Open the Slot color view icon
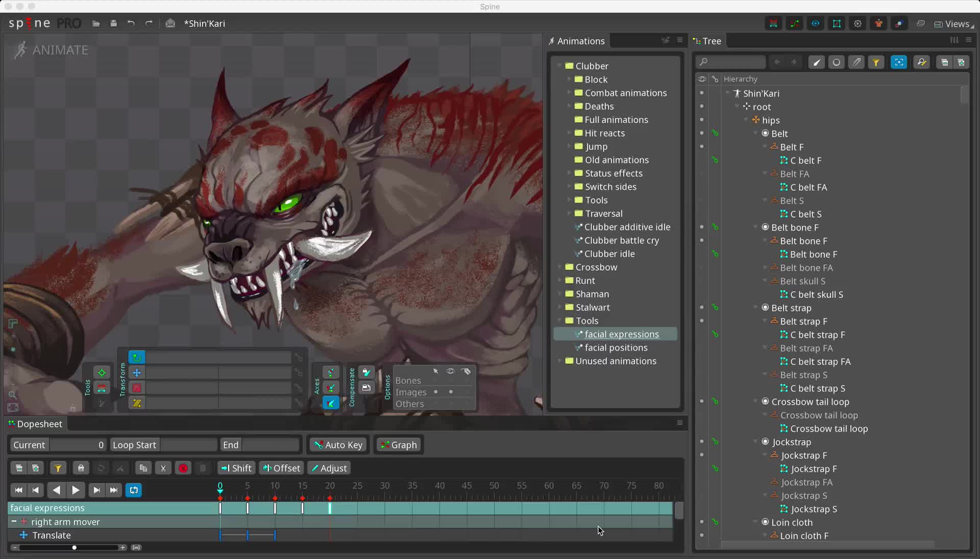The width and height of the screenshot is (980, 559). [x=899, y=23]
